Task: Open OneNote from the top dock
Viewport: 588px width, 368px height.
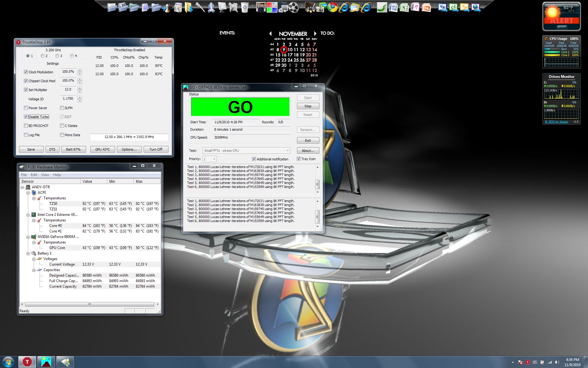Action: pyautogui.click(x=415, y=7)
